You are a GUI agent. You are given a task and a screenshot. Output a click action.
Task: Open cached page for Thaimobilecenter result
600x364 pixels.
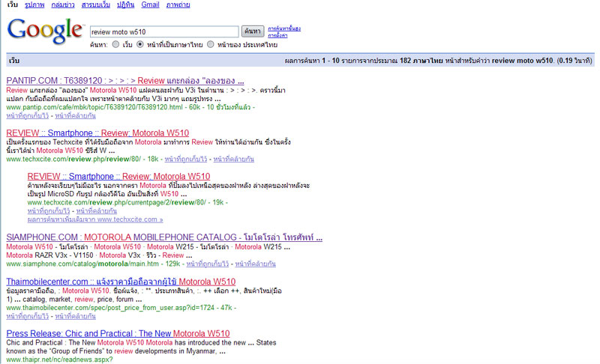[x=27, y=316]
